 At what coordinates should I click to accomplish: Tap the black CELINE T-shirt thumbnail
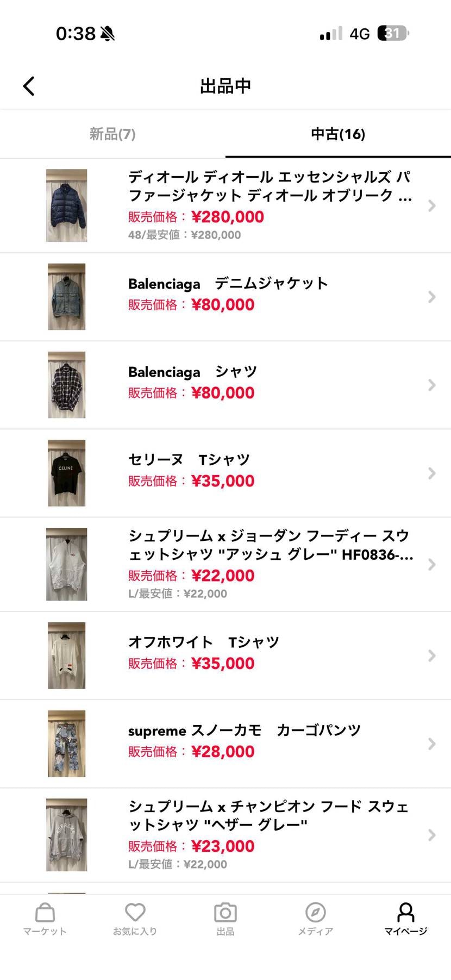point(66,473)
